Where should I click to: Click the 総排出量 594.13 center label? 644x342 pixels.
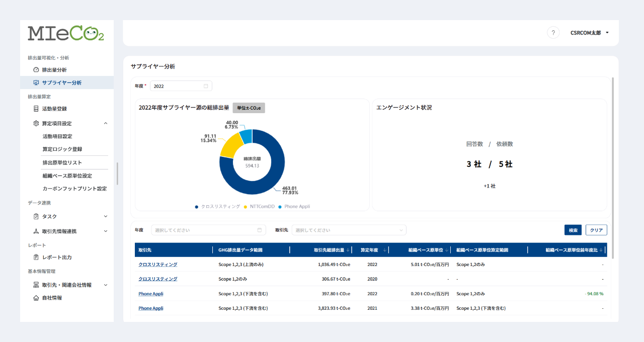pos(252,162)
